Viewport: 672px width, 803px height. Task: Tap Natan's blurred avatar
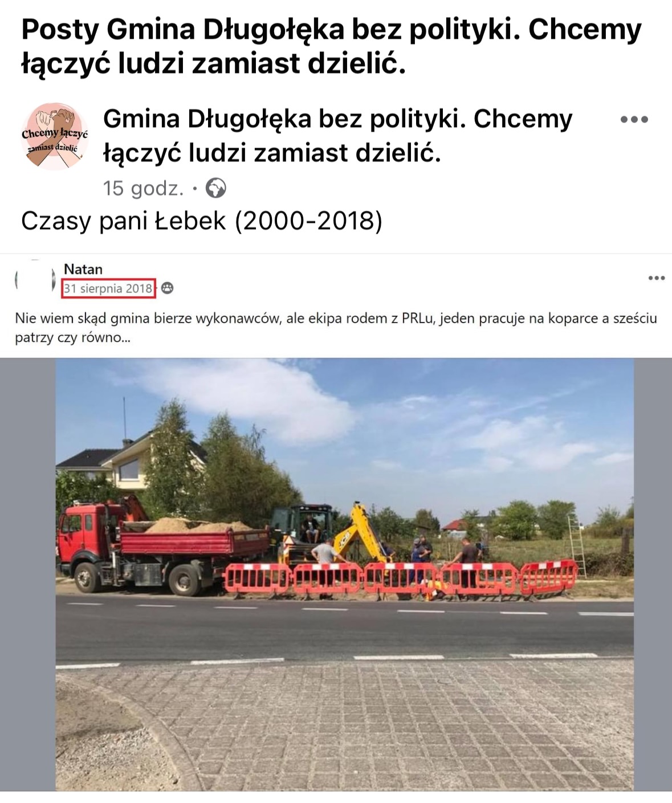[35, 279]
